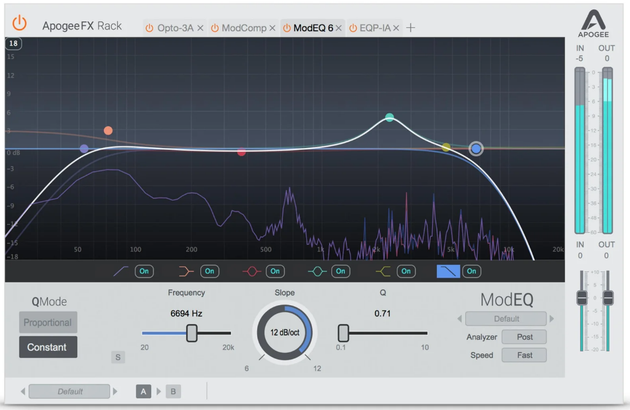Select the B comparison state
This screenshot has height=410, width=630.
pos(173,392)
